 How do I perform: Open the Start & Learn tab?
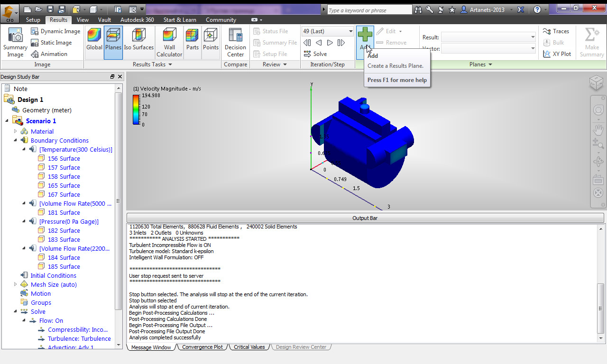click(180, 20)
